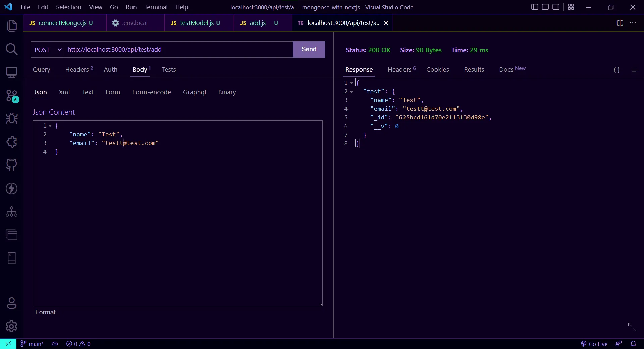Click the request URL input field
This screenshot has height=349, width=644.
tap(178, 50)
